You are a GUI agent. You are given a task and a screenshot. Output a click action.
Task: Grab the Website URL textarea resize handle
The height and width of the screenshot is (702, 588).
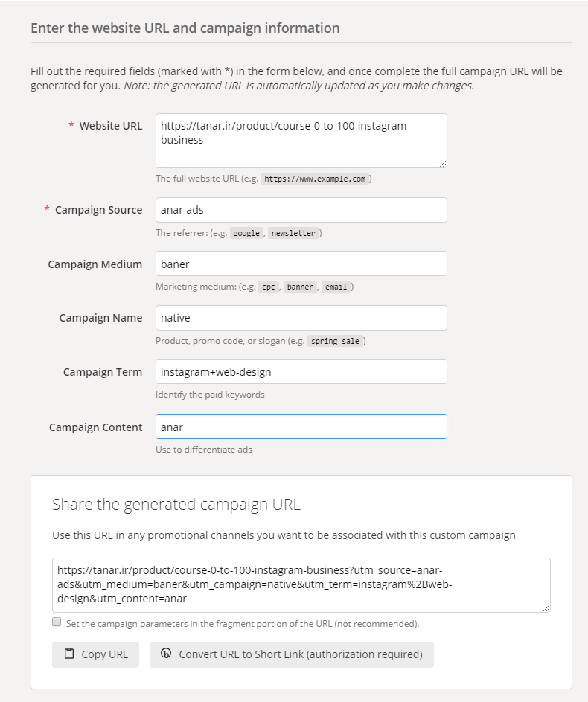[443, 164]
